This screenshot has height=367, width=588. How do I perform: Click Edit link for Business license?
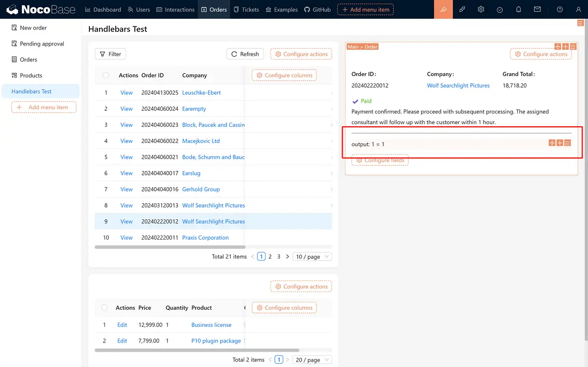122,325
